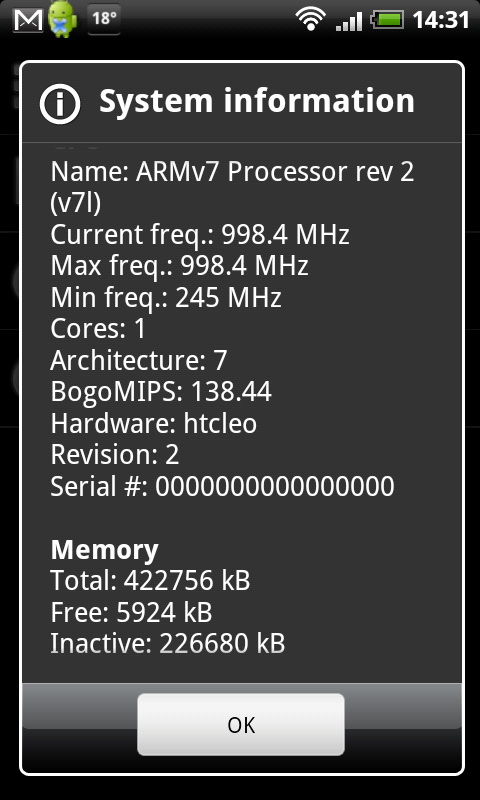Tap the OK button

coord(241,724)
